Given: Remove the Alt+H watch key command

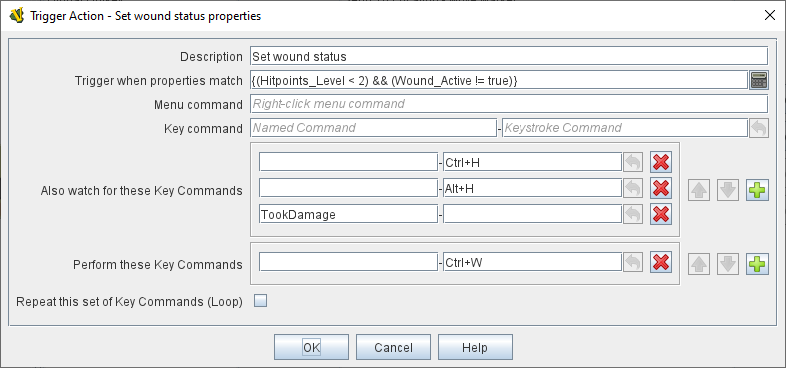Looking at the screenshot, I should pos(661,189).
